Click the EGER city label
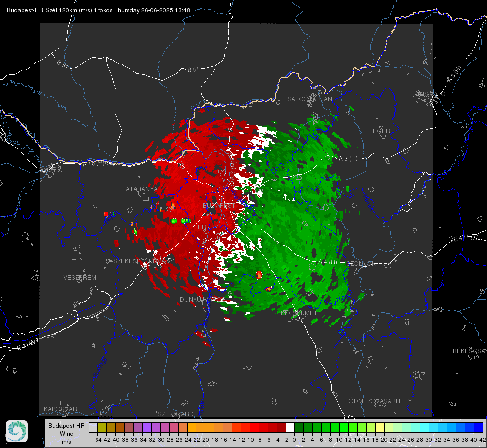This screenshot has height=448, width=487. [x=381, y=131]
